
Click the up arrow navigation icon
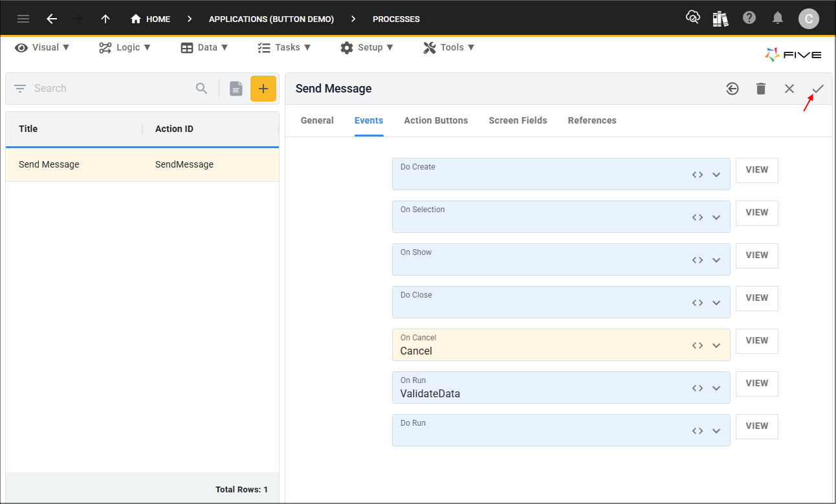[x=105, y=19]
